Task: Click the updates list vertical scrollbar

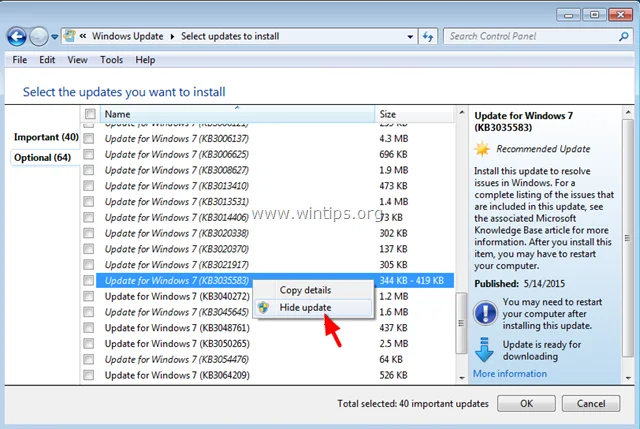Action: click(459, 320)
